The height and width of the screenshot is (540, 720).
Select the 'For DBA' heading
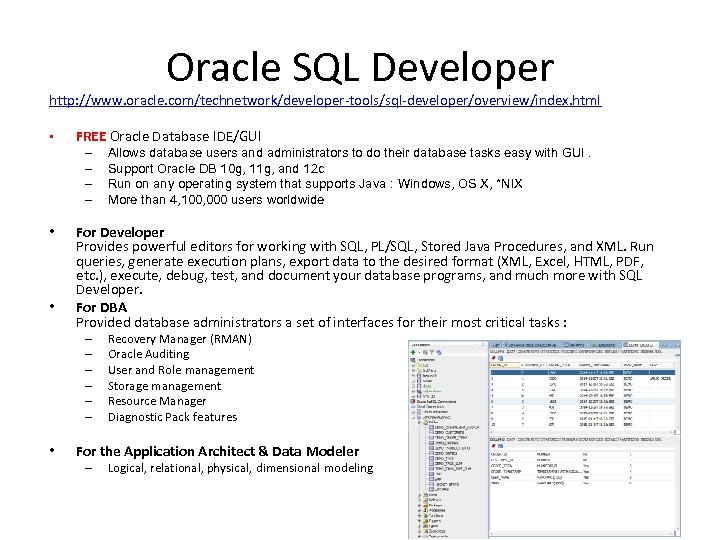(101, 307)
